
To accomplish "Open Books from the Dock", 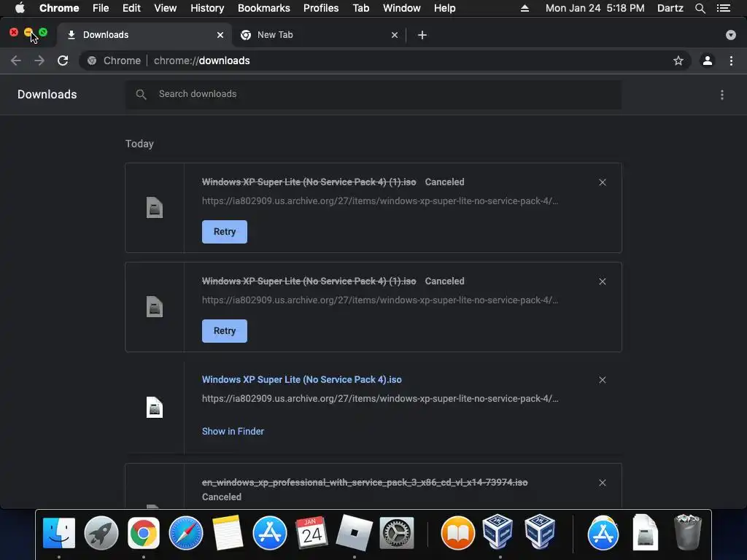I will pyautogui.click(x=458, y=533).
